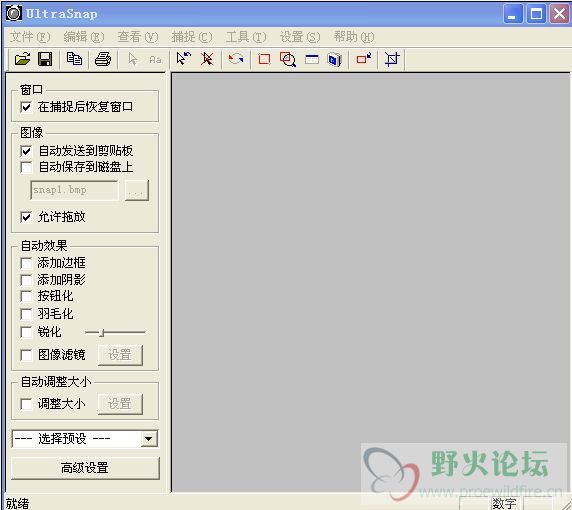Click the browse button beside snap1.bmp
The width and height of the screenshot is (572, 510).
point(136,190)
